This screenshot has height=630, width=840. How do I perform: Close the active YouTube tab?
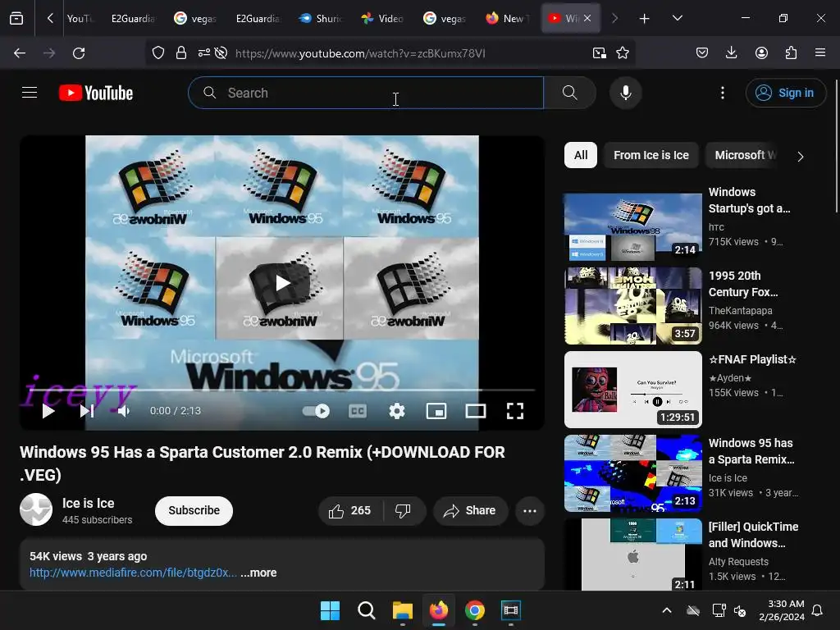pos(587,19)
